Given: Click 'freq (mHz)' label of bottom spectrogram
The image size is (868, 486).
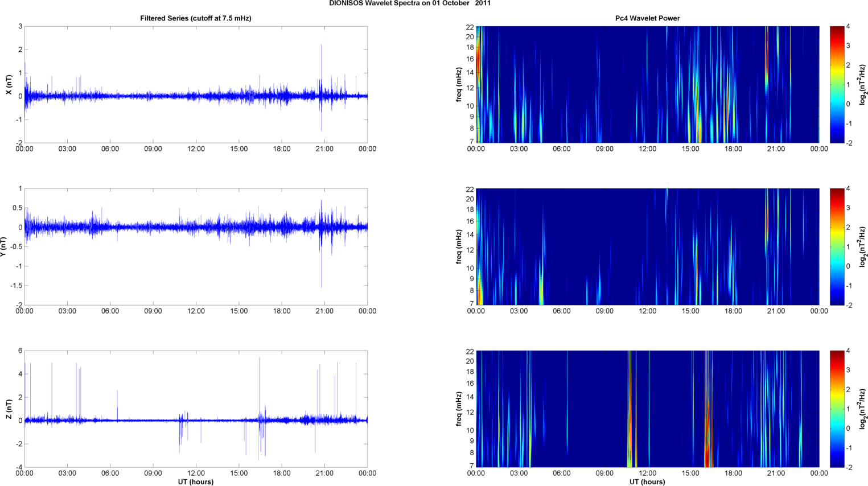Looking at the screenshot, I should click(x=459, y=409).
